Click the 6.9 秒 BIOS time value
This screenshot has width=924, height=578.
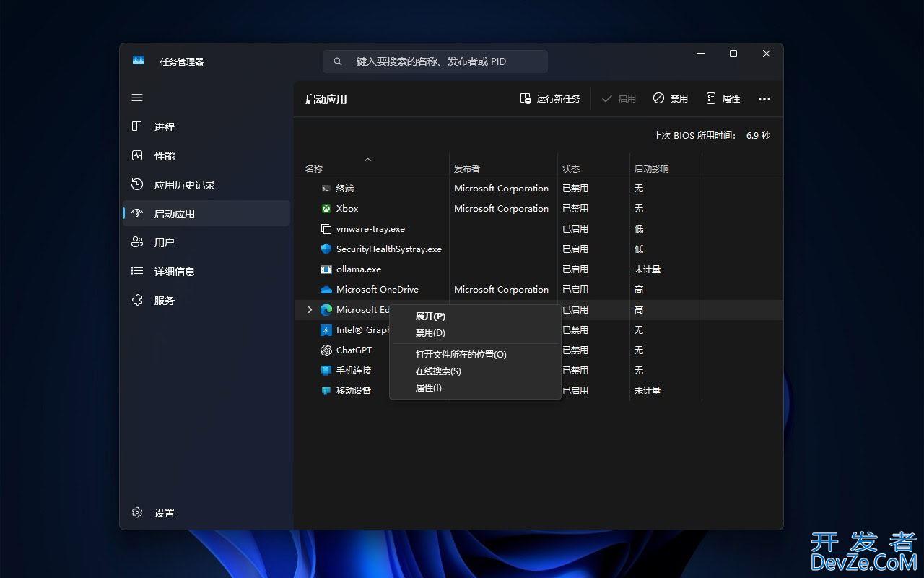point(758,135)
